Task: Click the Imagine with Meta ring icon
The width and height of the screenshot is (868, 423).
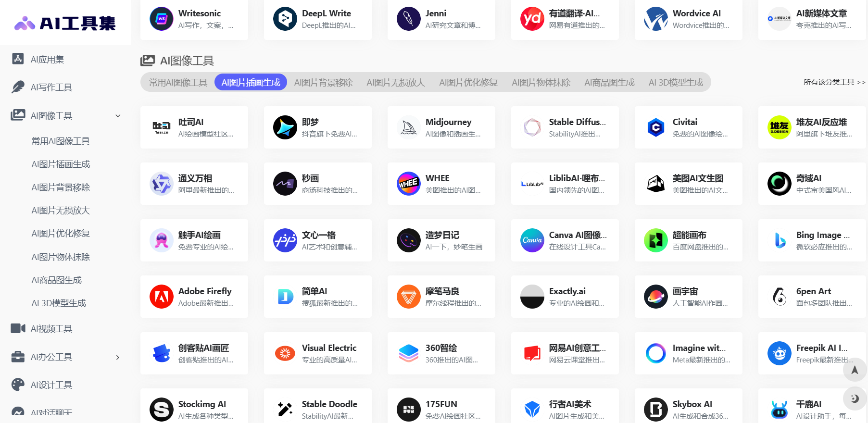Action: (x=656, y=353)
